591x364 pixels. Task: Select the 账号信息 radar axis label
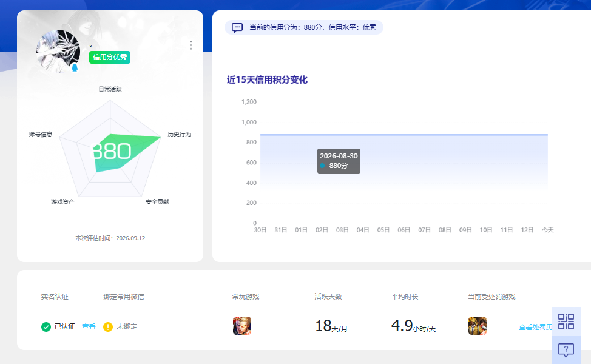(41, 135)
